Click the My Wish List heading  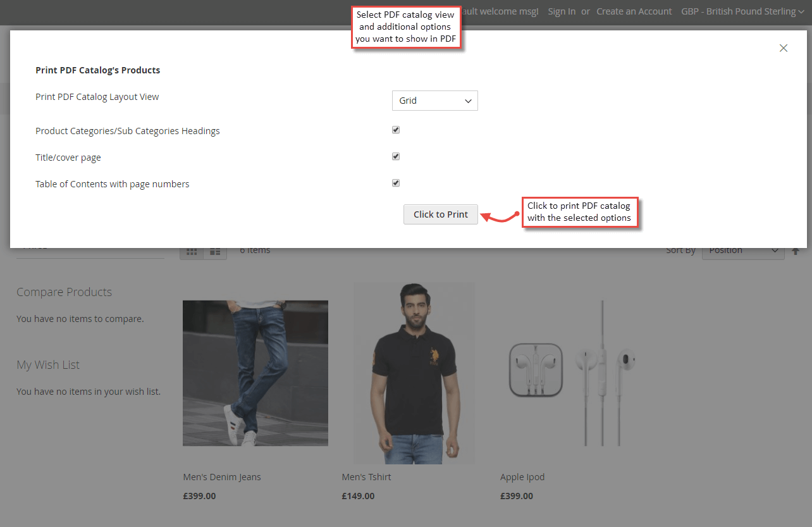click(47, 365)
